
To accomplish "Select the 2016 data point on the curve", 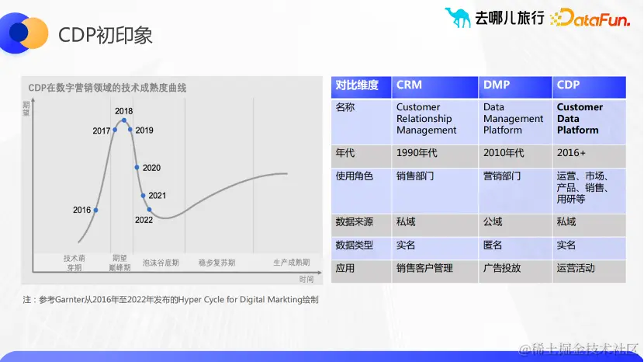I will [x=95, y=210].
